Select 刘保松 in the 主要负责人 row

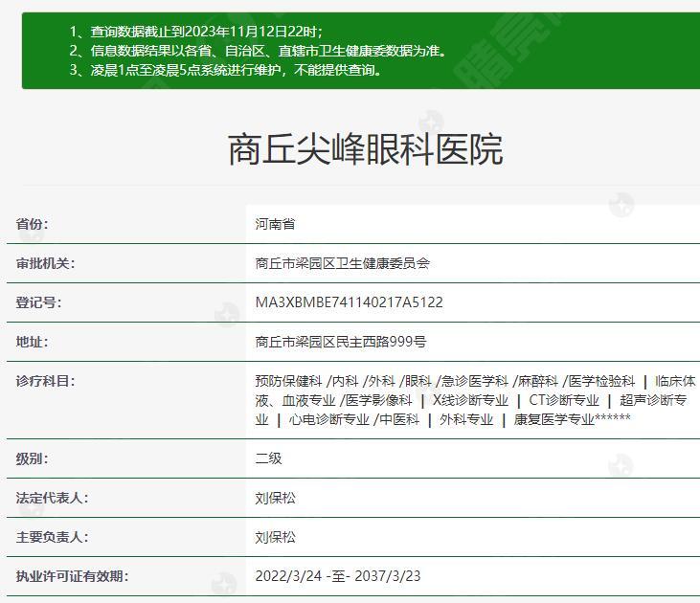pyautogui.click(x=276, y=537)
